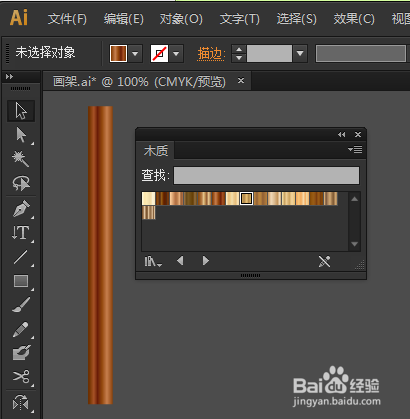Increase stroke weight with up arrow
Viewport: 410px width, 419px height.
239,49
